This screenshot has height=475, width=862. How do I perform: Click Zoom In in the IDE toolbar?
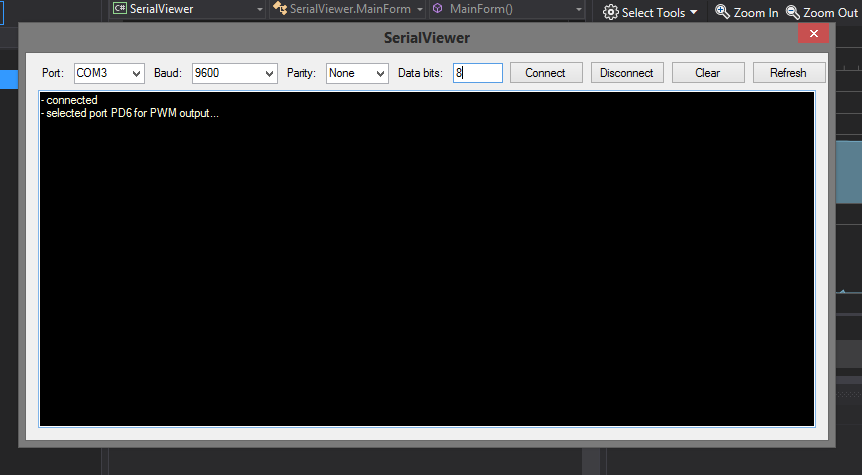pyautogui.click(x=746, y=12)
